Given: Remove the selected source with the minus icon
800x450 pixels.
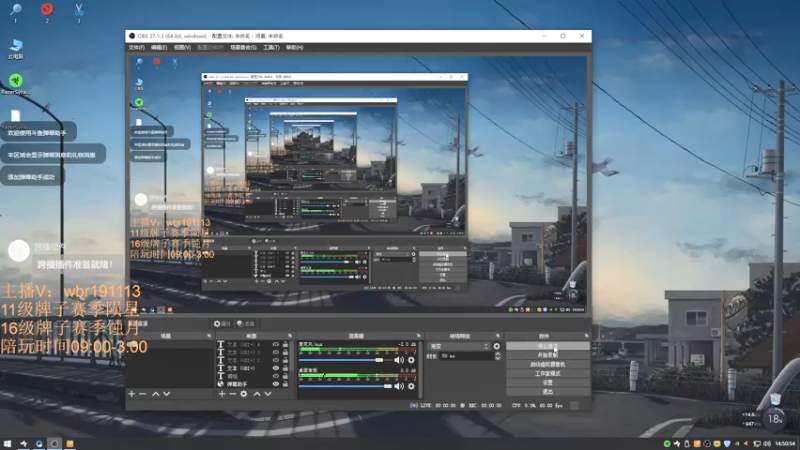Looking at the screenshot, I should point(233,394).
